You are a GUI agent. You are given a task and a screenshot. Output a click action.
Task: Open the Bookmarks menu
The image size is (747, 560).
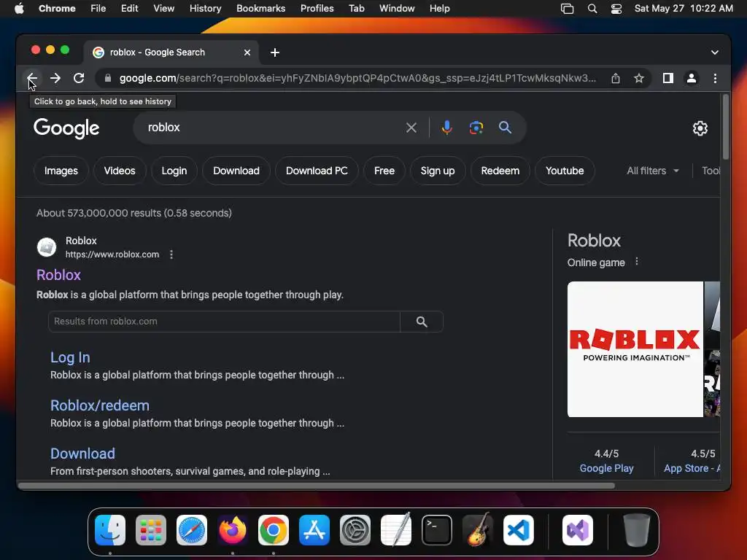click(260, 9)
